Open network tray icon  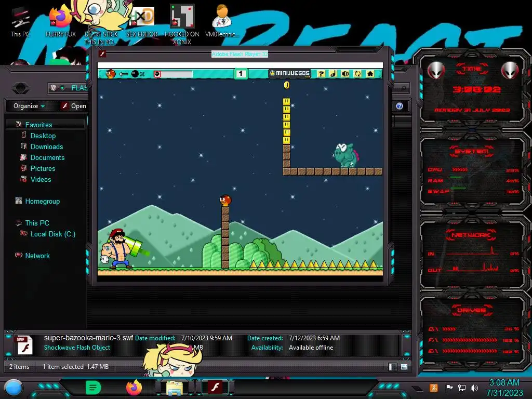pyautogui.click(x=461, y=388)
